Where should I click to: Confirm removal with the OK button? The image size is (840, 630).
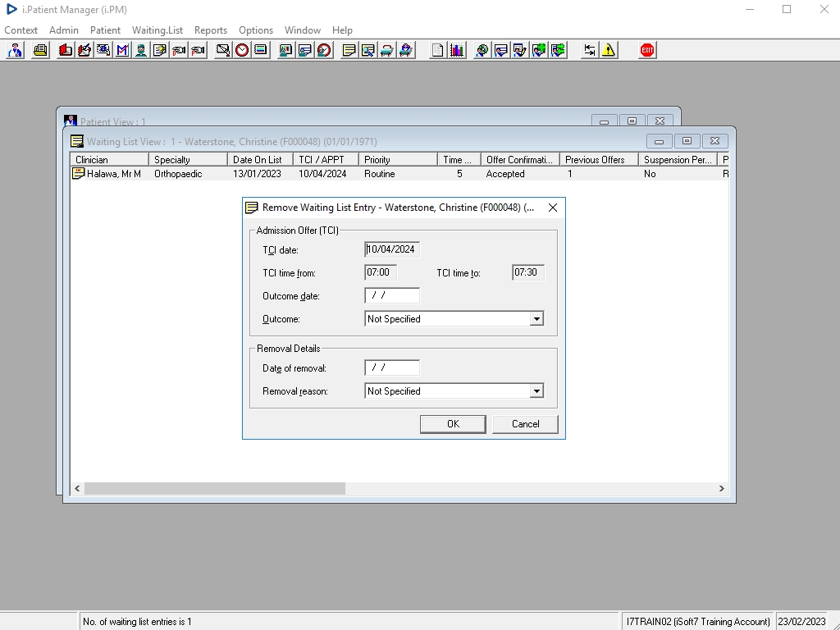tap(453, 424)
